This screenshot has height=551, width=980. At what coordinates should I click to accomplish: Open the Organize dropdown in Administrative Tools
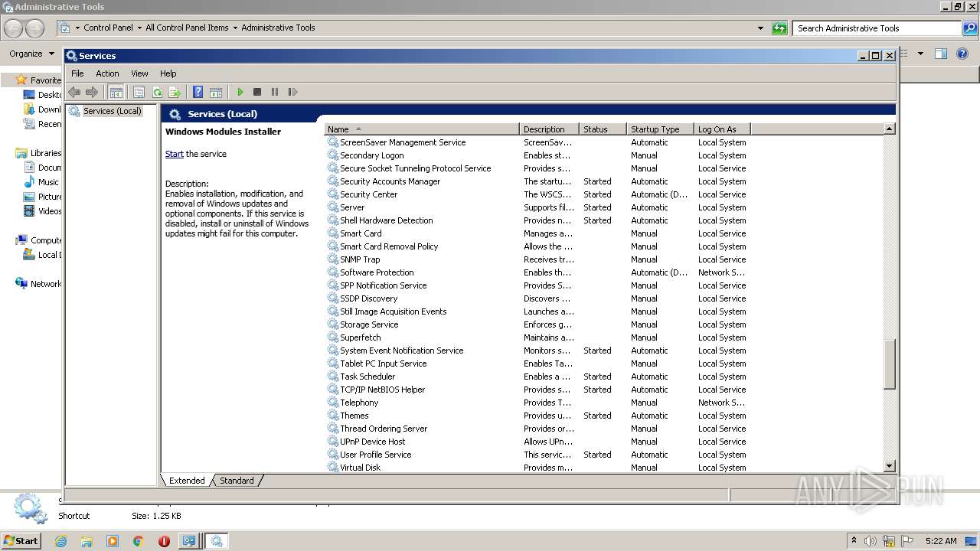pos(31,54)
